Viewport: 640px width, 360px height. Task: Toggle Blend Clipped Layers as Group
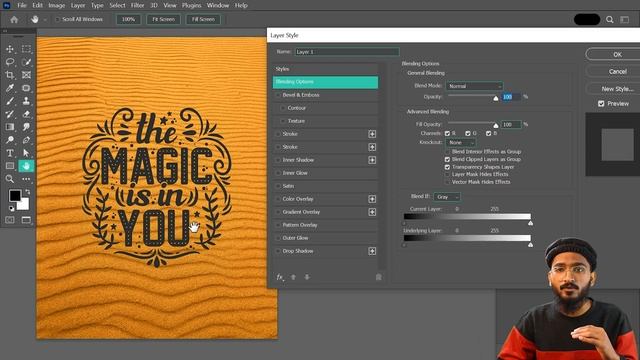(x=447, y=160)
